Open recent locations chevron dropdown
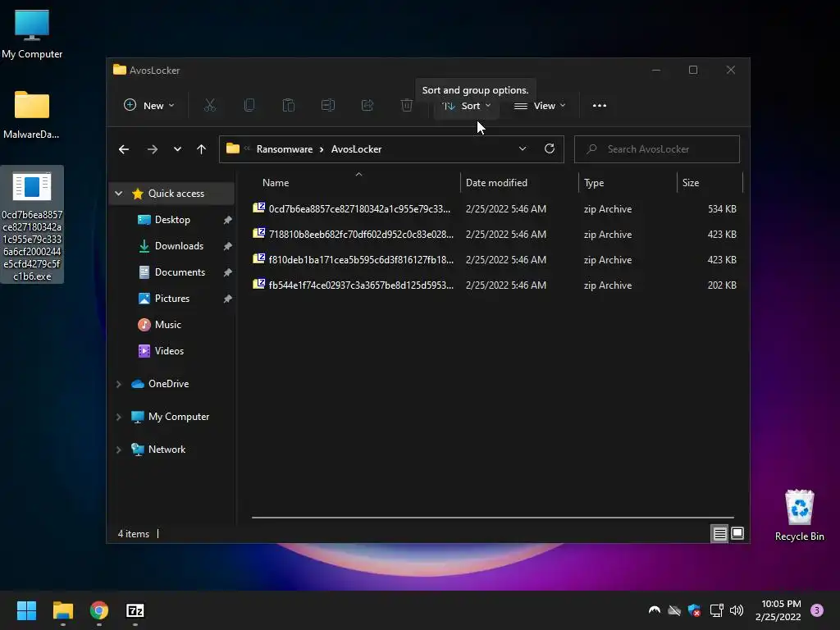 click(x=177, y=149)
